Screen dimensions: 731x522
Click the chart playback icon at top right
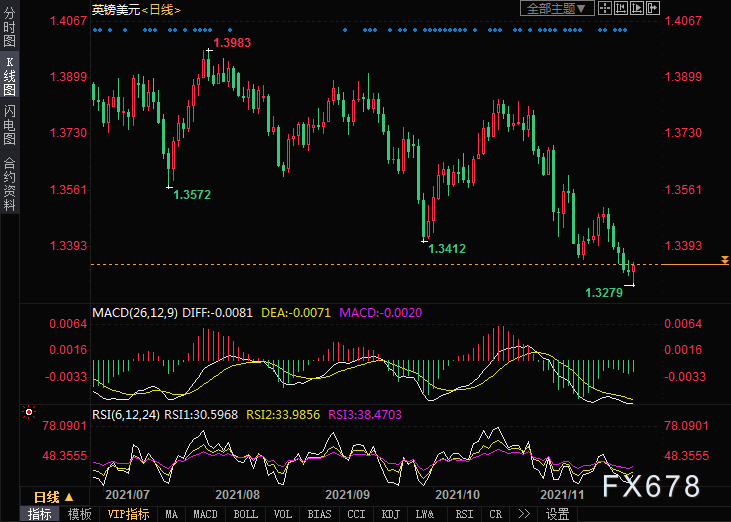tap(638, 8)
